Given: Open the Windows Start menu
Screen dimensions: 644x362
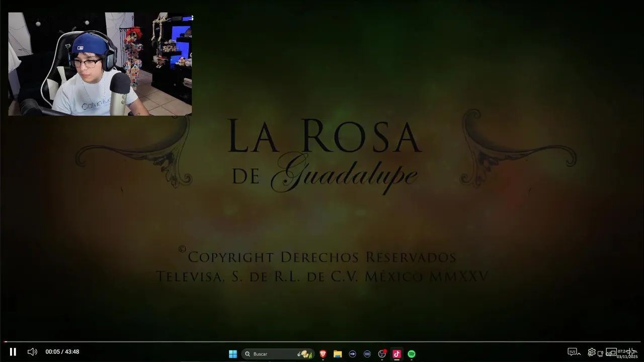Looking at the screenshot, I should [x=233, y=354].
